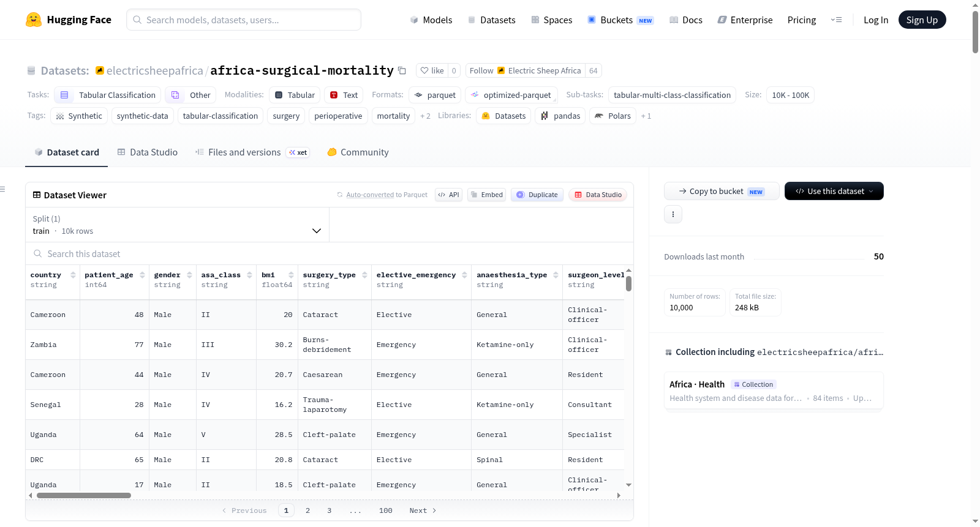Expand the +2 additional tags
Screen dimensions: 980x527
coord(425,116)
